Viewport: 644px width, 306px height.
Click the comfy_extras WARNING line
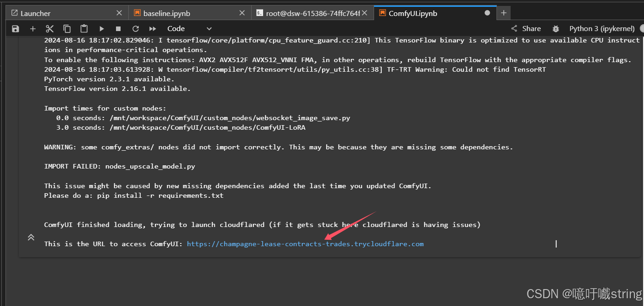[x=279, y=147]
